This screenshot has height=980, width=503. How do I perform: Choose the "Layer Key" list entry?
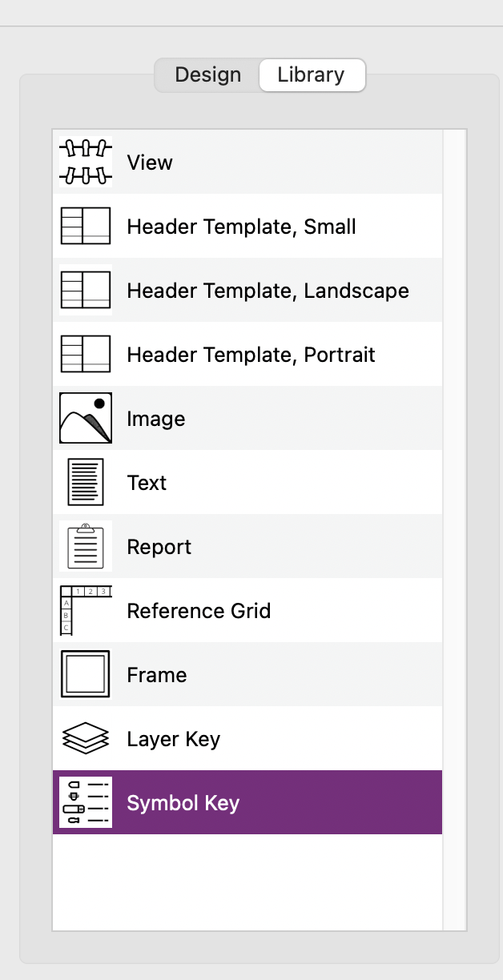(173, 739)
